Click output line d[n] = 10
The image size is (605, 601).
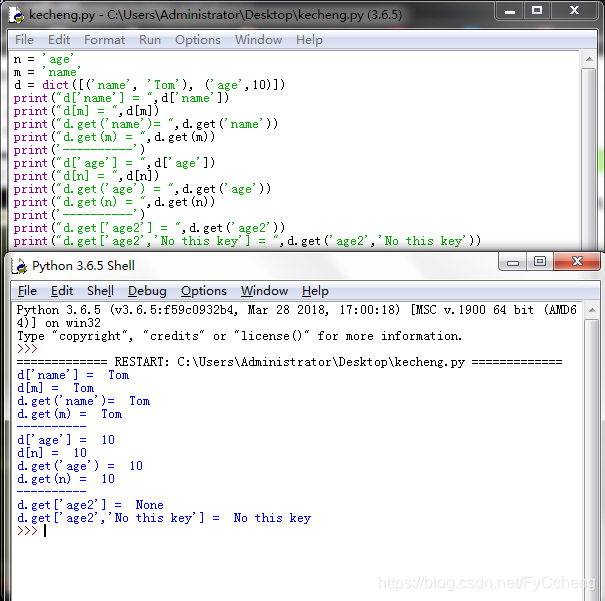click(52, 453)
